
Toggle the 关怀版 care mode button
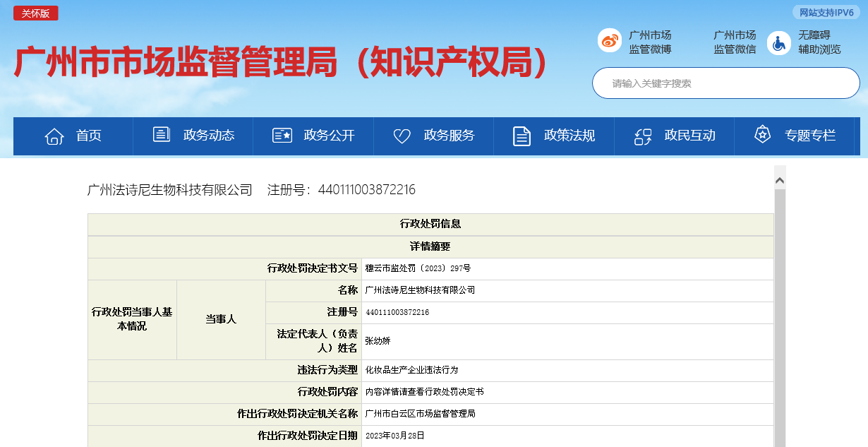click(x=35, y=13)
